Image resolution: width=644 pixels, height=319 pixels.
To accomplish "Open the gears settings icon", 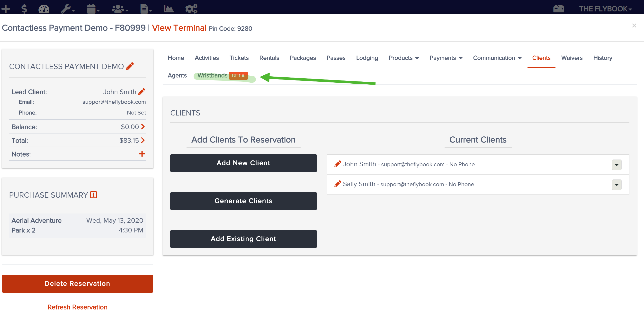I will pos(191,9).
